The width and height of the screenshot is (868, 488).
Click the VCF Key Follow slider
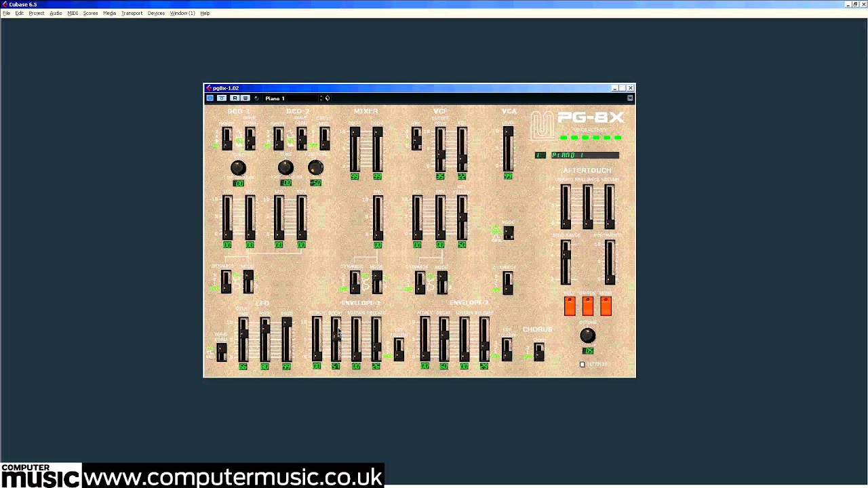pos(462,218)
